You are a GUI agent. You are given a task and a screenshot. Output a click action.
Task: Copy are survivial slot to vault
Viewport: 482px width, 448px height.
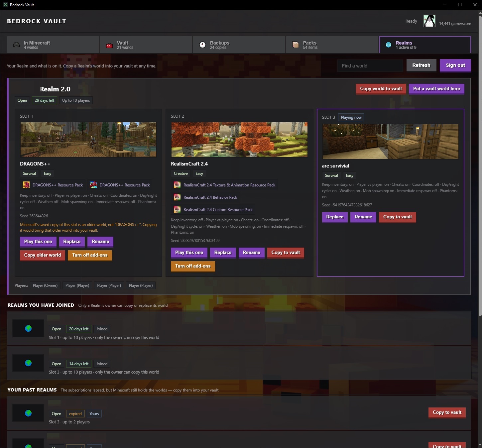(x=398, y=217)
